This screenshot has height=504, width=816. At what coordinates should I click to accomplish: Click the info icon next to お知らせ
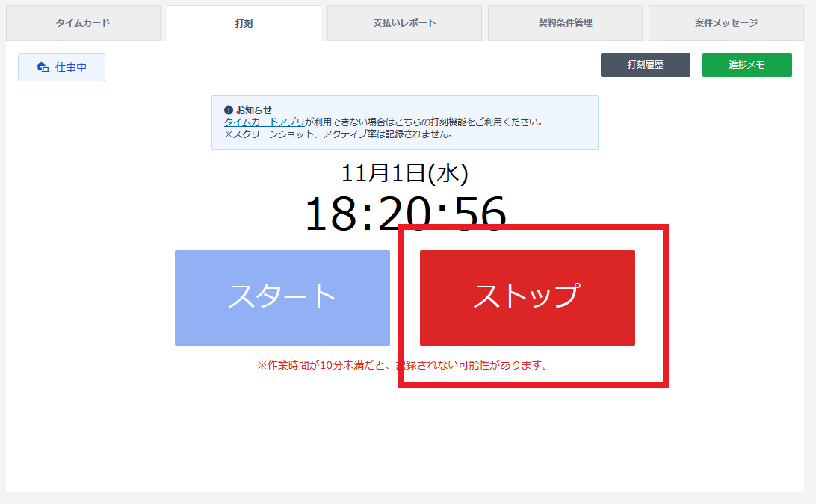click(229, 111)
